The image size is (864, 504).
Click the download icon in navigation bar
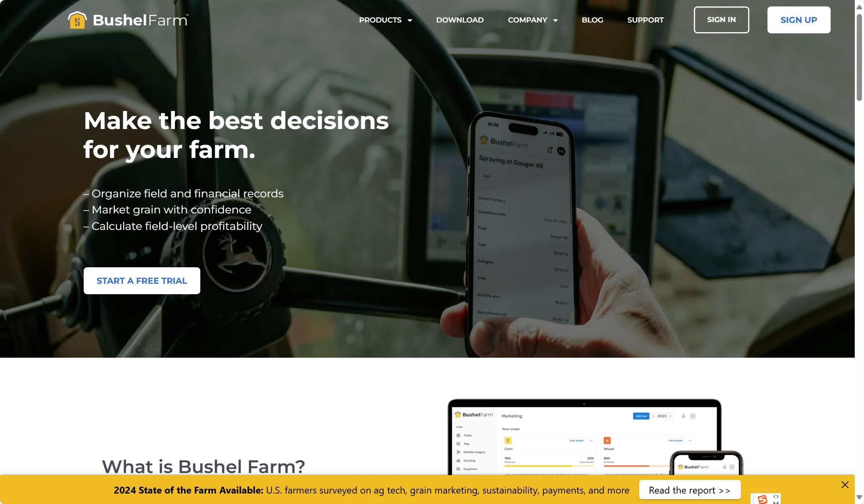460,20
